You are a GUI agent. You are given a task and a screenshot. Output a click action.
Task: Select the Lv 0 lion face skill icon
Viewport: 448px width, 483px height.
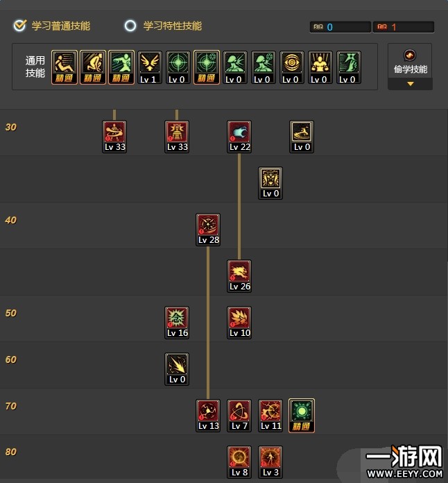(270, 183)
